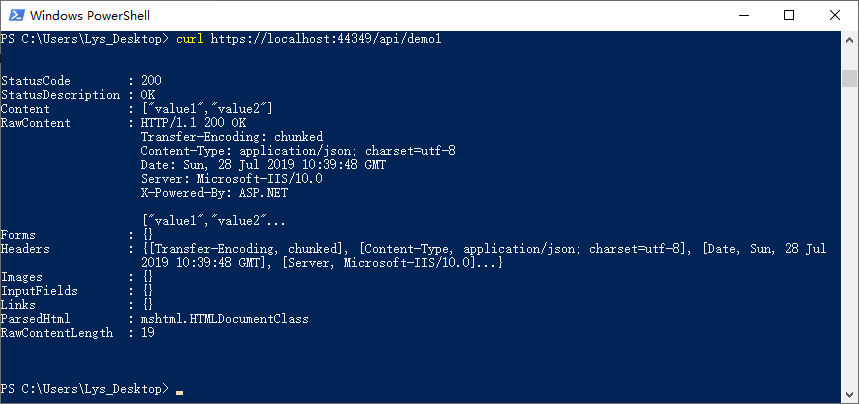Close the Windows PowerShell window

pos(835,15)
